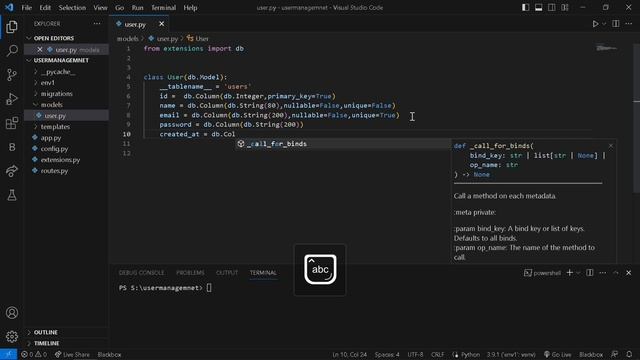Switch to Debug Console panel tab
The width and height of the screenshot is (640, 360).
pos(141,273)
